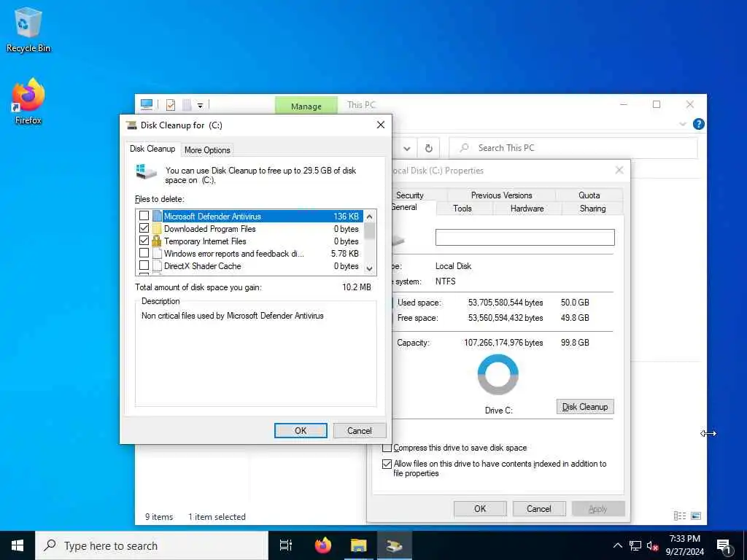The height and width of the screenshot is (560, 747).
Task: Click the File Explorer Help icon
Action: click(x=698, y=124)
